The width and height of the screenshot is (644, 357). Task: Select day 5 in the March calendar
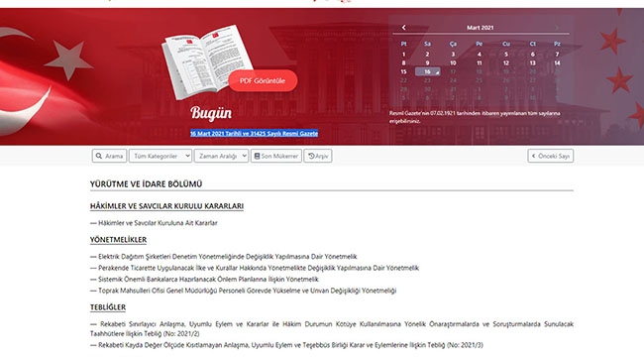point(506,54)
